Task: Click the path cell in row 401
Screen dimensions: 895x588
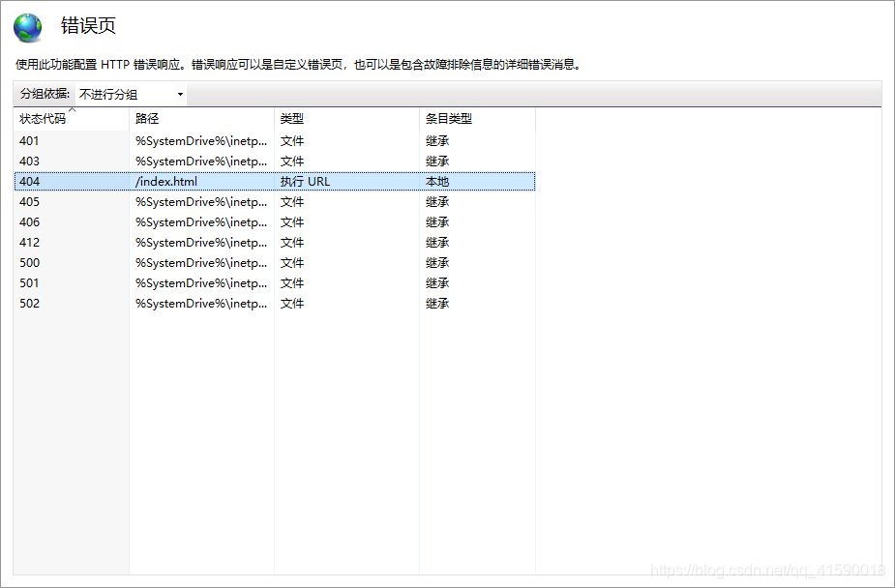Action: pos(201,141)
